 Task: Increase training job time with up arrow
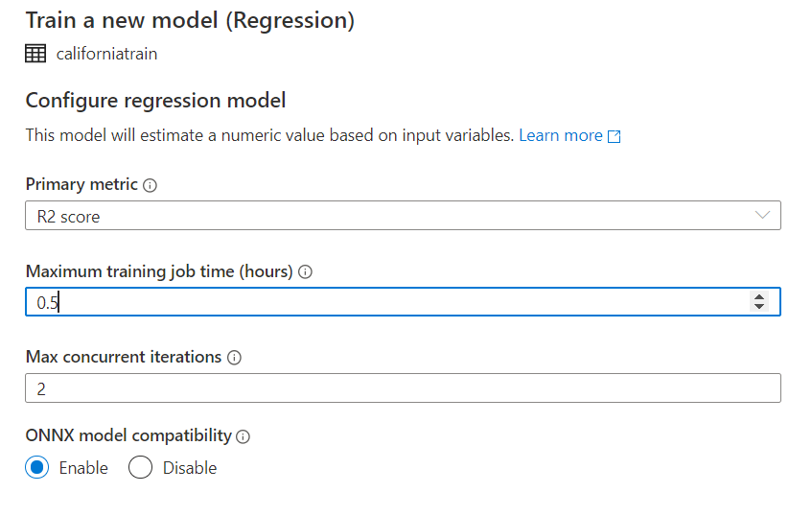(759, 297)
